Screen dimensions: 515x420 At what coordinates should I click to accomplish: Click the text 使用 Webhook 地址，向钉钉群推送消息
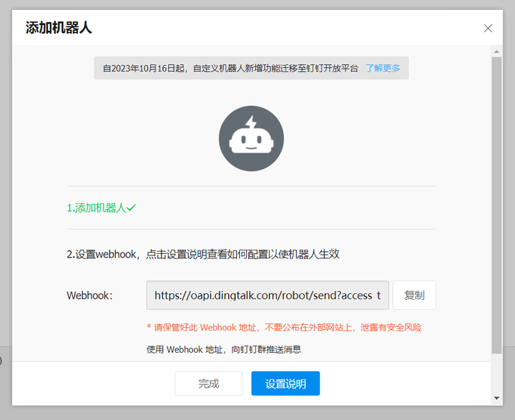(224, 349)
